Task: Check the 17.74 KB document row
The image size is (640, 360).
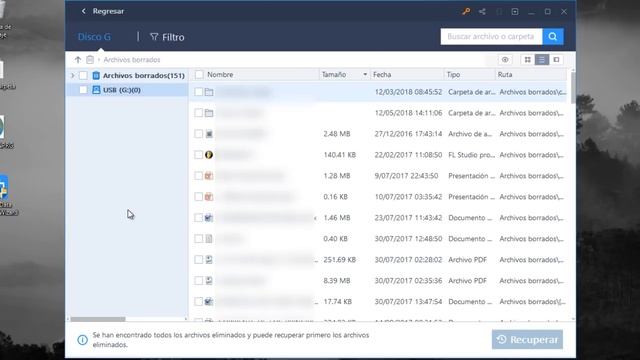Action: 198,302
